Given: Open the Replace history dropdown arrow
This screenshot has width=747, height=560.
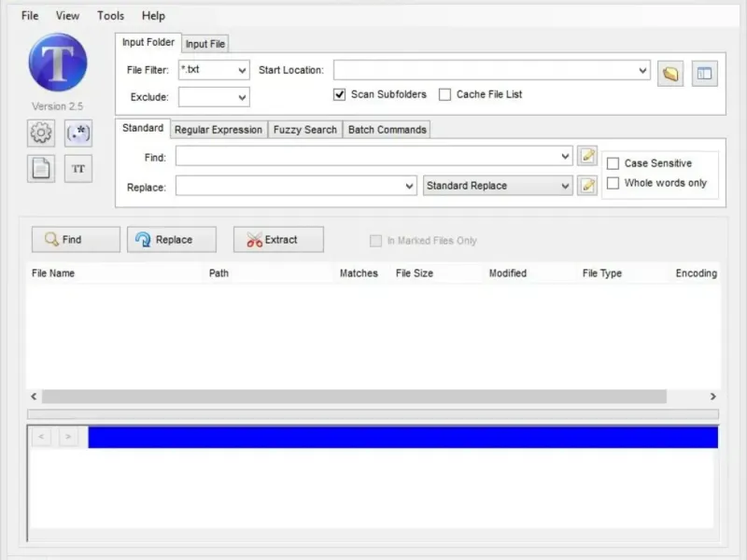Looking at the screenshot, I should tap(409, 186).
